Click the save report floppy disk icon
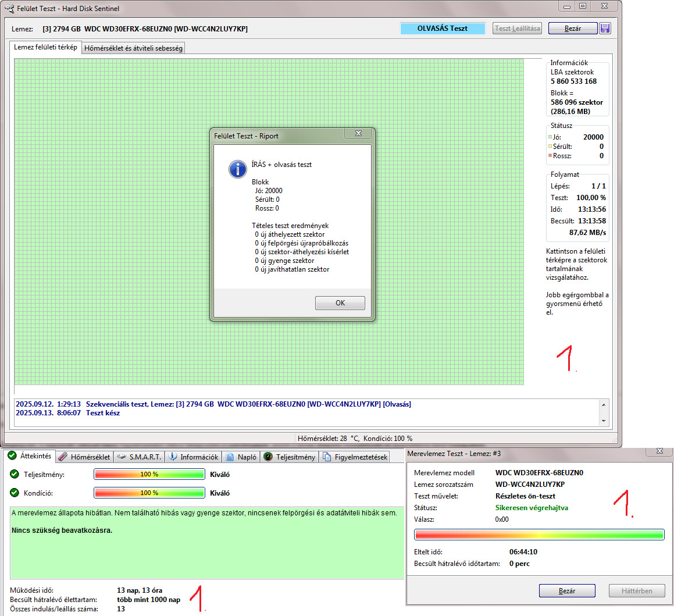This screenshot has height=616, width=674. coord(605,29)
